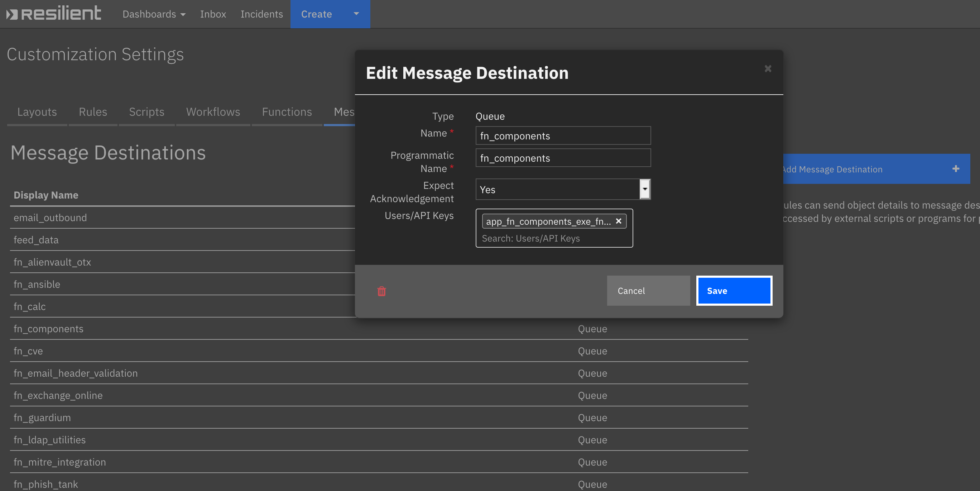
Task: Click Add Message Destination button
Action: [876, 169]
